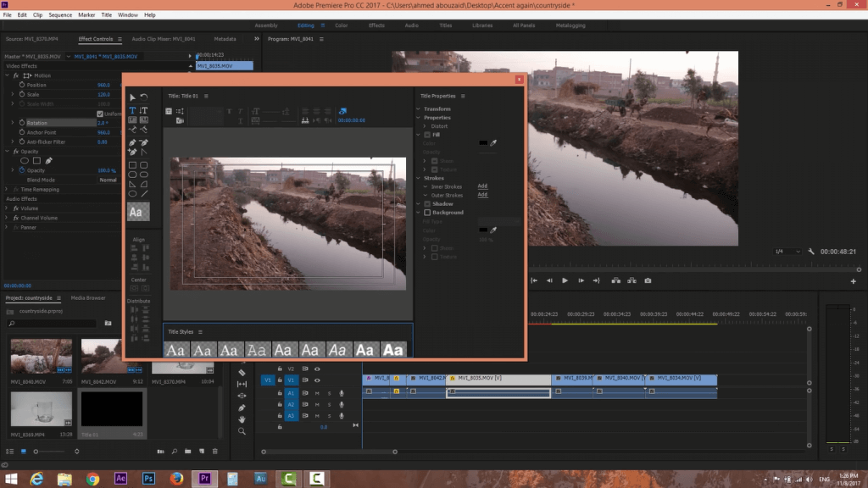Toggle V2 track output eye
The height and width of the screenshot is (488, 868).
pyautogui.click(x=317, y=369)
